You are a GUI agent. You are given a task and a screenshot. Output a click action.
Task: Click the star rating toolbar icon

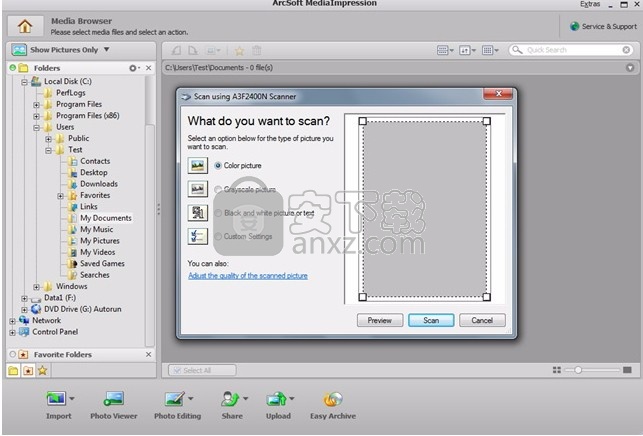click(239, 51)
